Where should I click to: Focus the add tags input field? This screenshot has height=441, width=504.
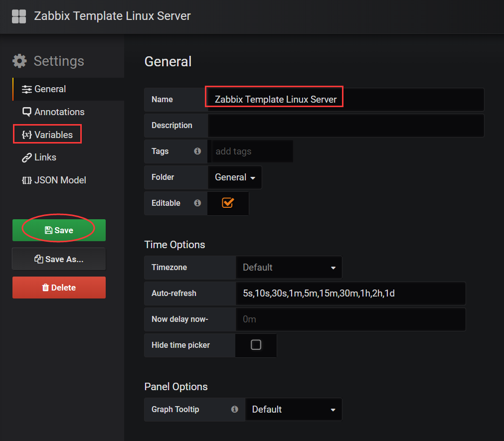252,151
